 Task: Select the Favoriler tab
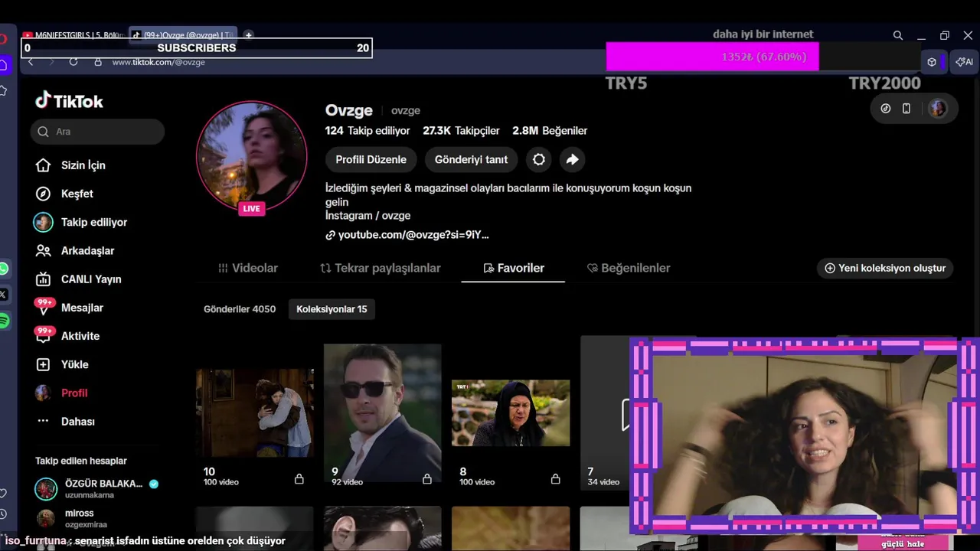tap(513, 268)
